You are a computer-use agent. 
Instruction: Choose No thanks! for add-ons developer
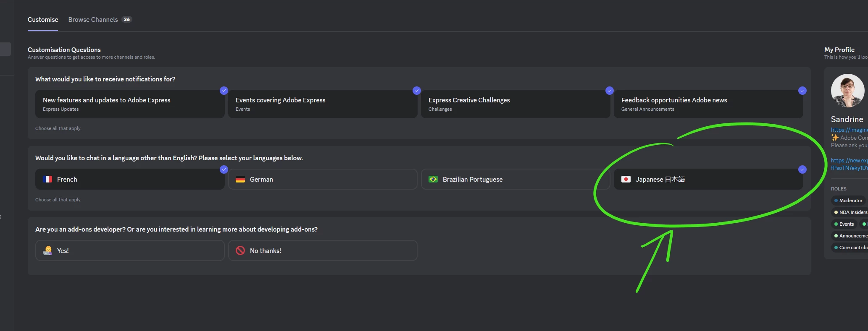coord(323,250)
